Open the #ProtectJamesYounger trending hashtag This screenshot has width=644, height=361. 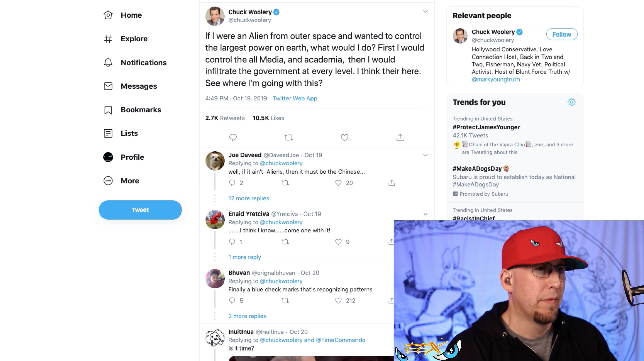click(486, 127)
